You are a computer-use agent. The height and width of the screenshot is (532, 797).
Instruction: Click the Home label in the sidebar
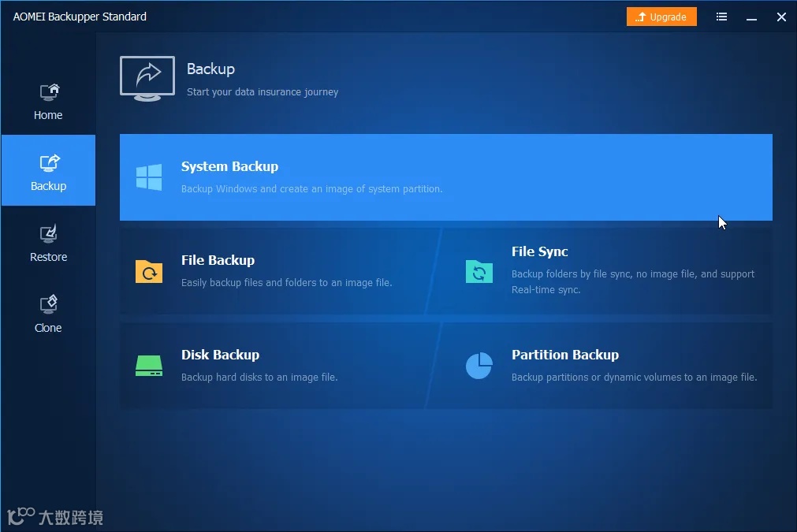[48, 115]
